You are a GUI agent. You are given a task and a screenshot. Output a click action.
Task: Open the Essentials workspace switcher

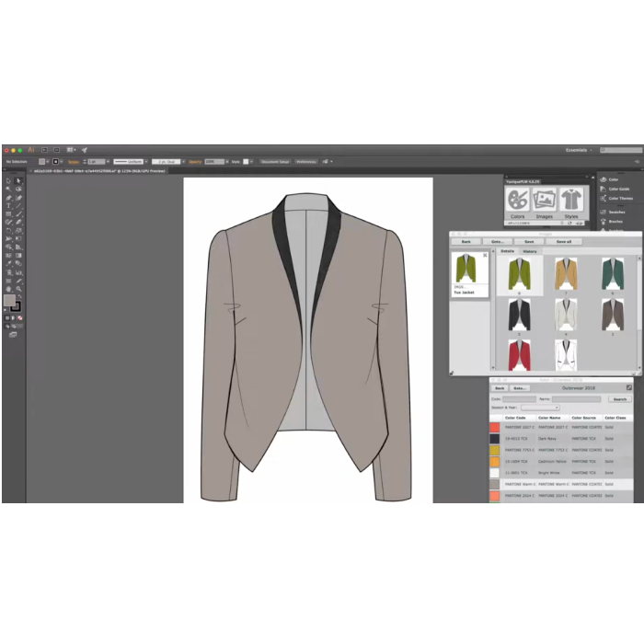[578, 149]
